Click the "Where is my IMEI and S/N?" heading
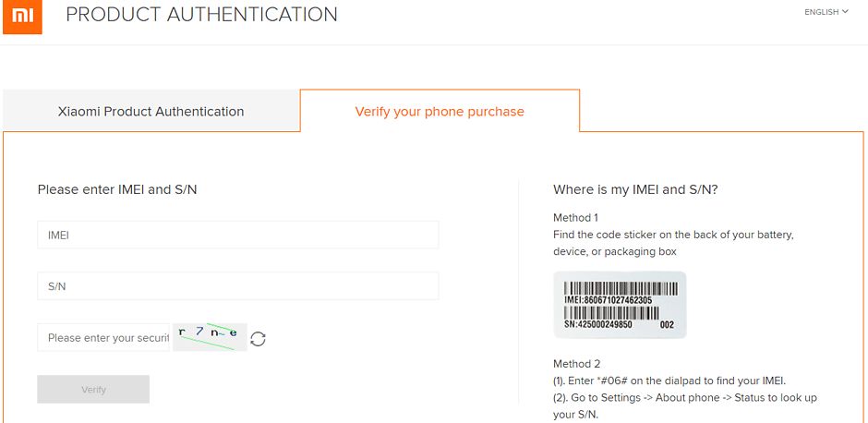Image resolution: width=868 pixels, height=423 pixels. 635,190
